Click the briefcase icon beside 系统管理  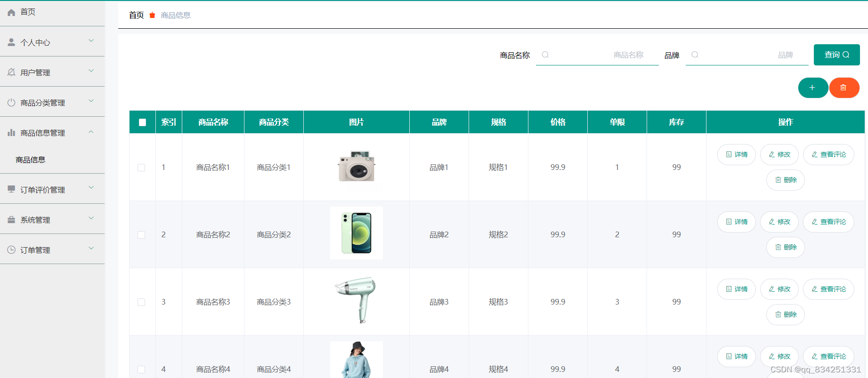tap(11, 220)
